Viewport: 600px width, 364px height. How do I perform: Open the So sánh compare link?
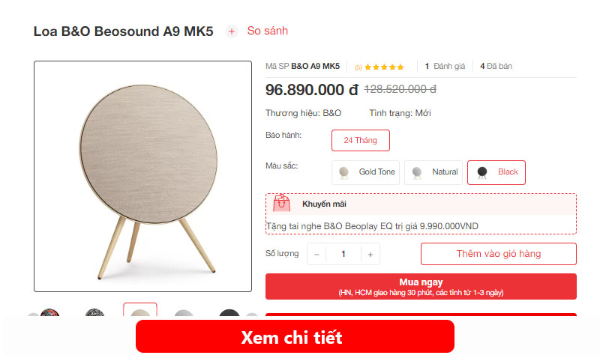268,31
